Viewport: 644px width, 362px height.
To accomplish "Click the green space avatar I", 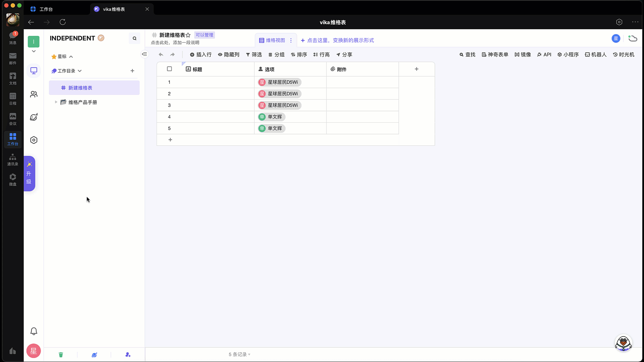I will 34,42.
